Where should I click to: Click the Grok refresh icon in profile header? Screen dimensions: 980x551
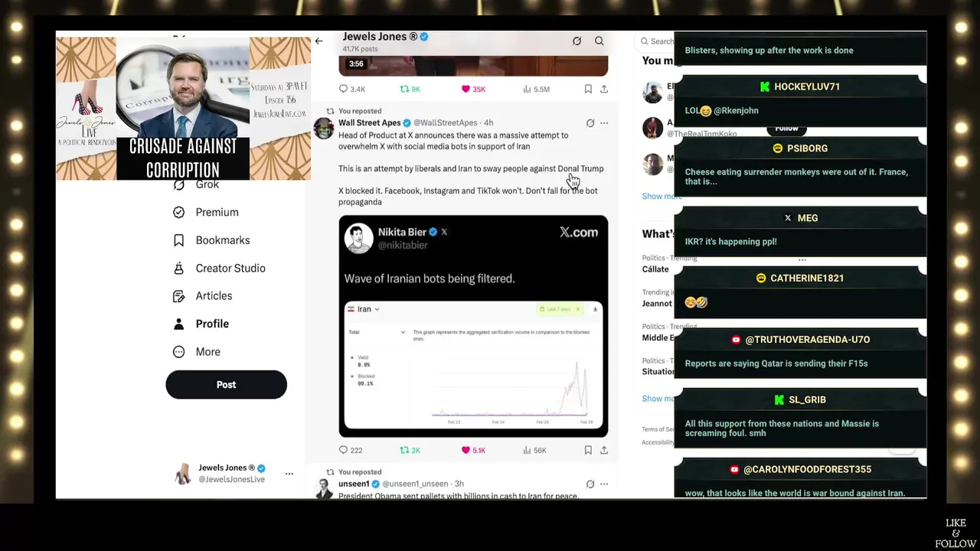pos(577,41)
